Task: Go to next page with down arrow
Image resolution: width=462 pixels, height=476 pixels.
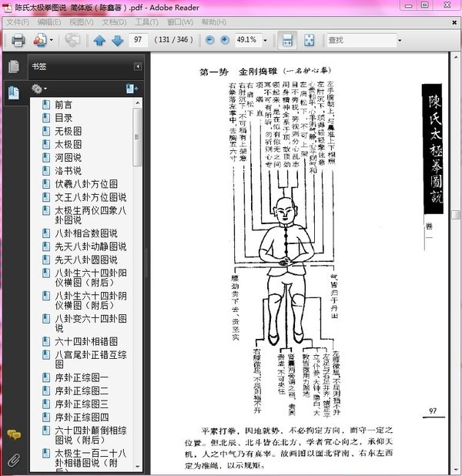Action: pyautogui.click(x=116, y=40)
